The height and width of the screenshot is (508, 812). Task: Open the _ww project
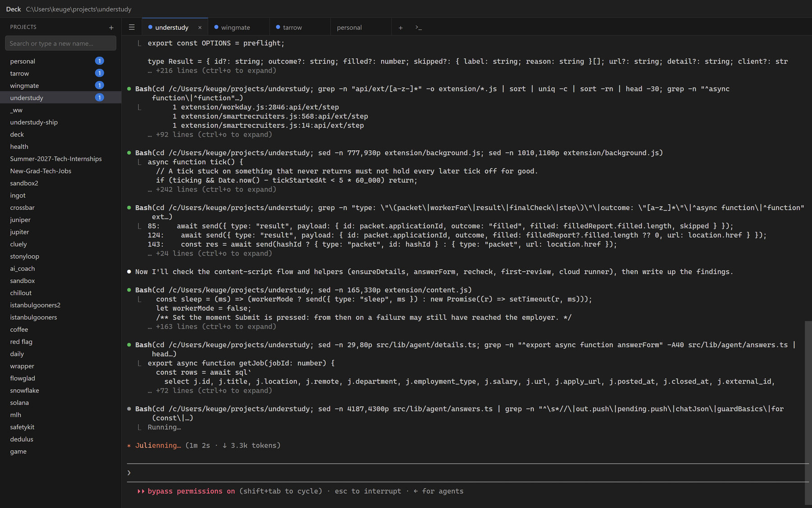pyautogui.click(x=60, y=110)
